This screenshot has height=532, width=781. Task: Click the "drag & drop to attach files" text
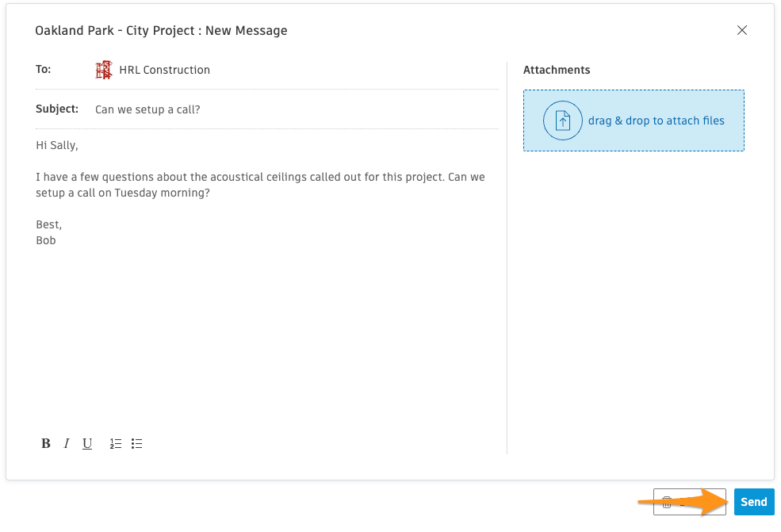tap(656, 121)
